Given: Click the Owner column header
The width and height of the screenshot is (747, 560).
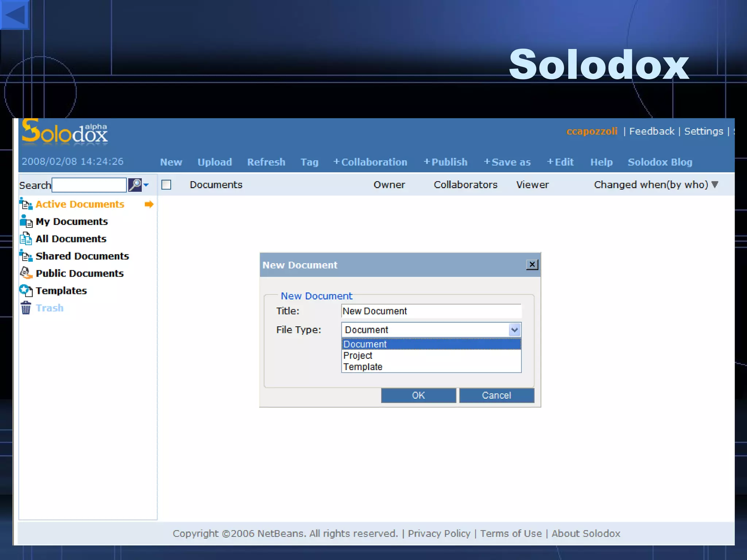Looking at the screenshot, I should pyautogui.click(x=389, y=185).
